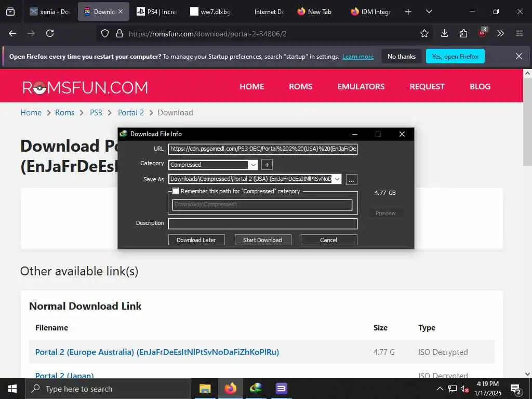Click the site padlock security icon
The image size is (532, 399).
click(119, 34)
